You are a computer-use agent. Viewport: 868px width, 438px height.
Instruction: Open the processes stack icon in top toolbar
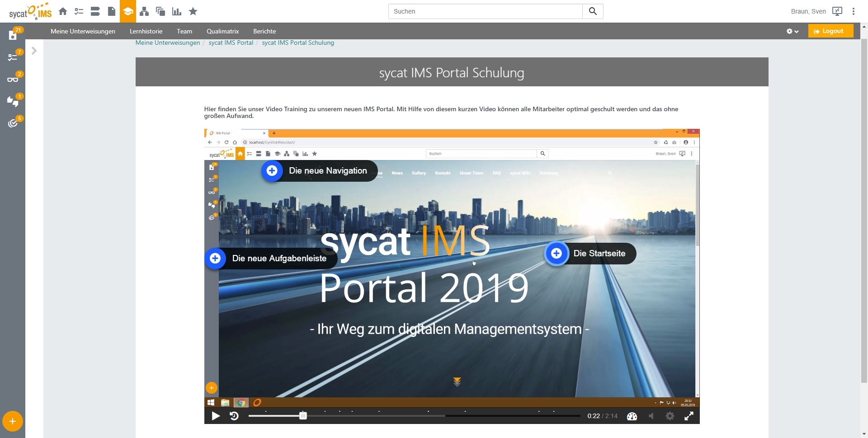(95, 11)
